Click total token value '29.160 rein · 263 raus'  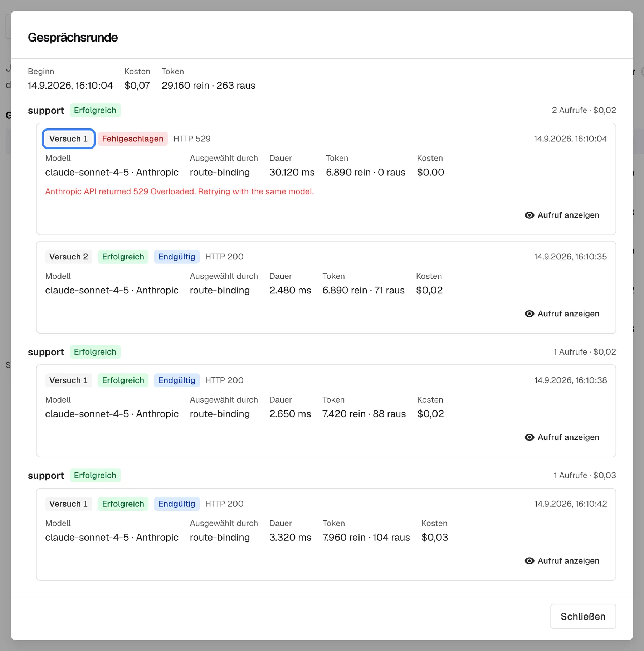pyautogui.click(x=208, y=86)
